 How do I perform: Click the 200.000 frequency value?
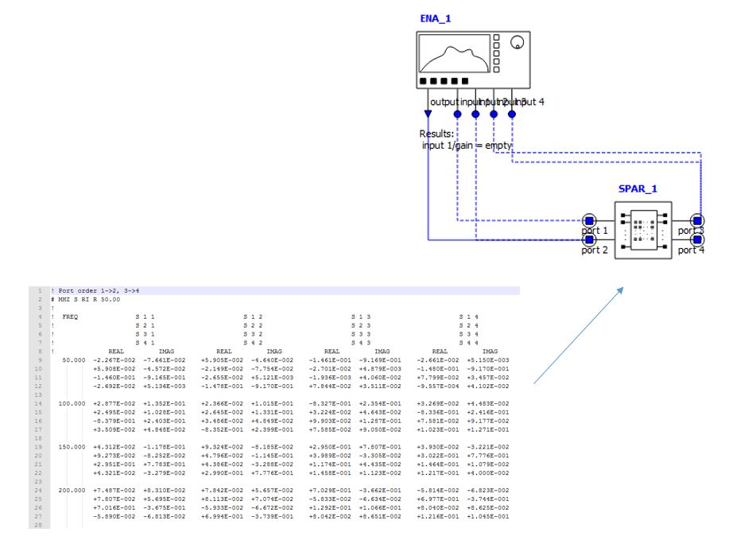pos(72,491)
